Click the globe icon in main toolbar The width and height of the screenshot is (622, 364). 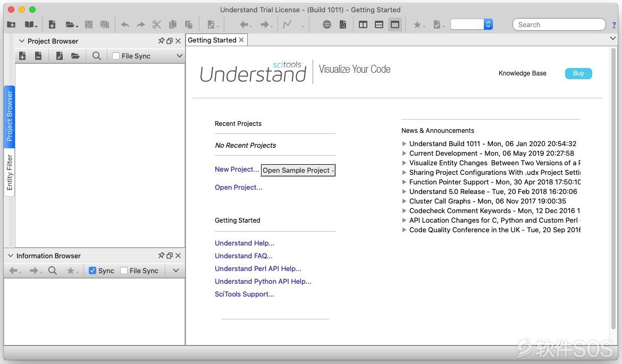(327, 24)
